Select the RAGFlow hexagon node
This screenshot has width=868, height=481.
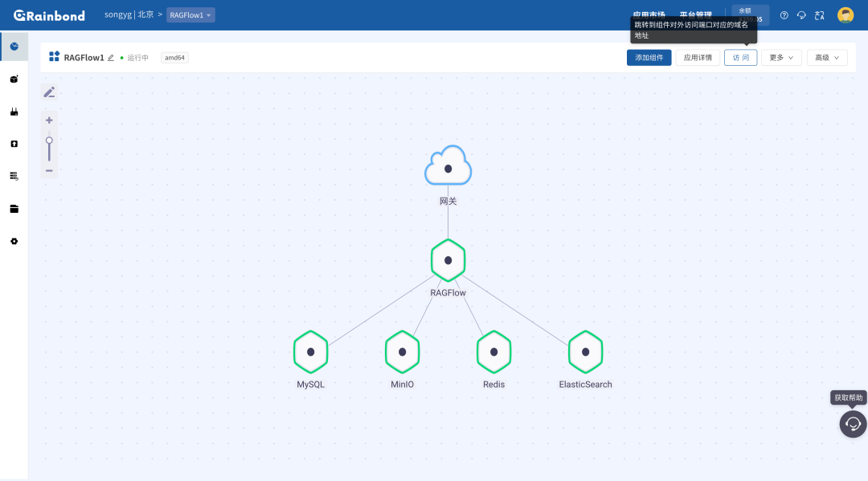coord(448,260)
